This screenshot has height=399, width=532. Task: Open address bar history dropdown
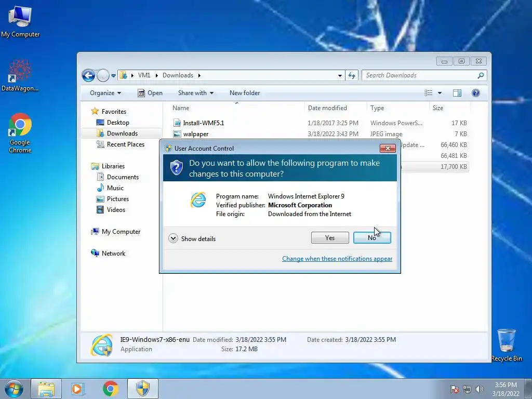tap(340, 76)
